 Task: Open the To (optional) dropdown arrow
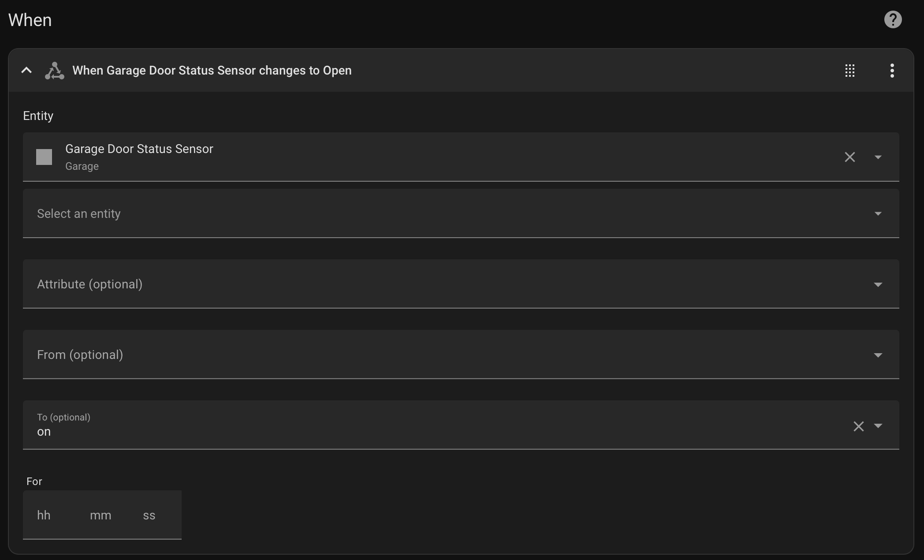(878, 426)
